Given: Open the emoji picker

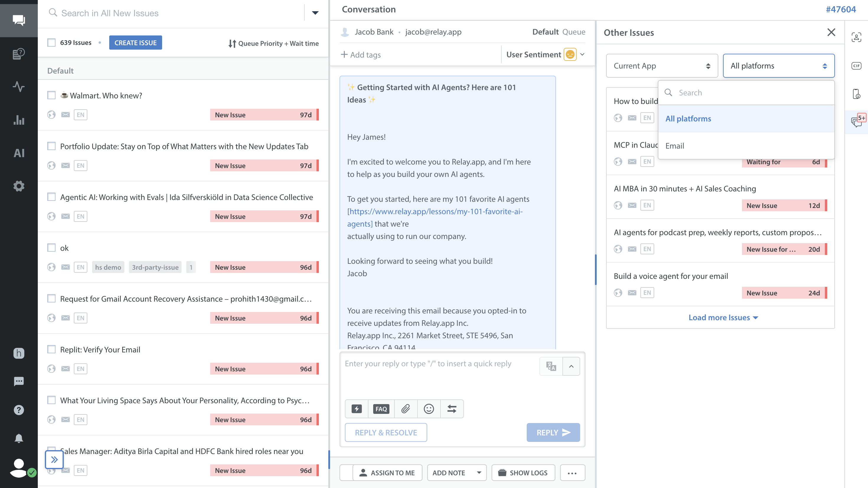Looking at the screenshot, I should pos(429,409).
